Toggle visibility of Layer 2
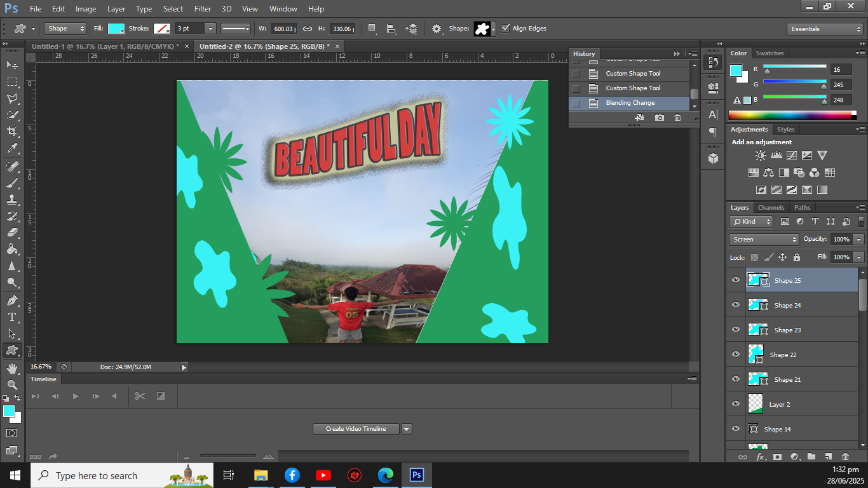The width and height of the screenshot is (868, 488). tap(736, 404)
